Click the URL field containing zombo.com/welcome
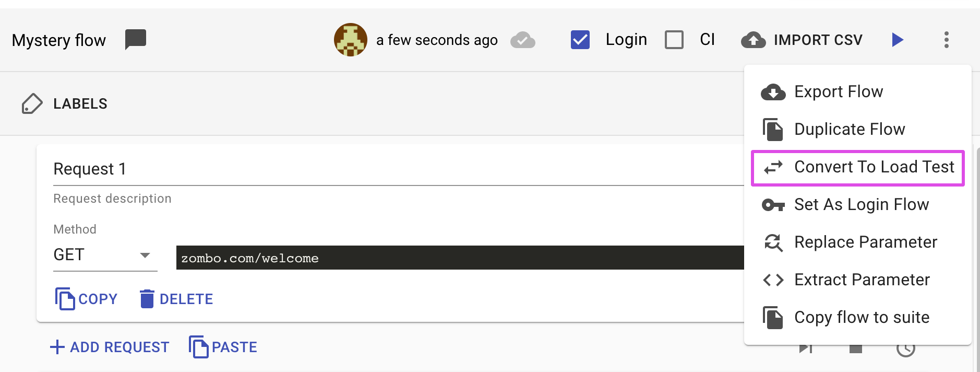The width and height of the screenshot is (980, 372). [x=459, y=258]
